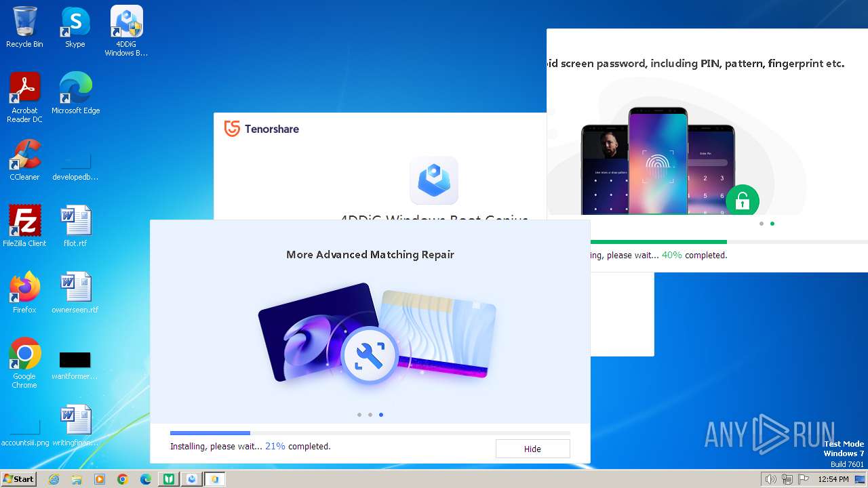Switch to the last active taskbar item
868x488 pixels.
[215, 479]
